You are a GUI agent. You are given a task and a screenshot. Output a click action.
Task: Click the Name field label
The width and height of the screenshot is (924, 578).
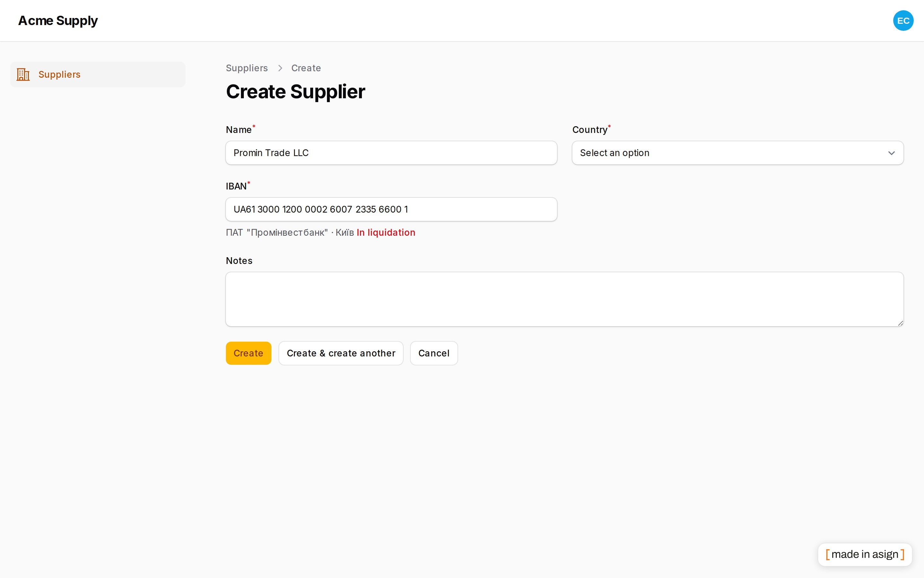click(x=239, y=130)
